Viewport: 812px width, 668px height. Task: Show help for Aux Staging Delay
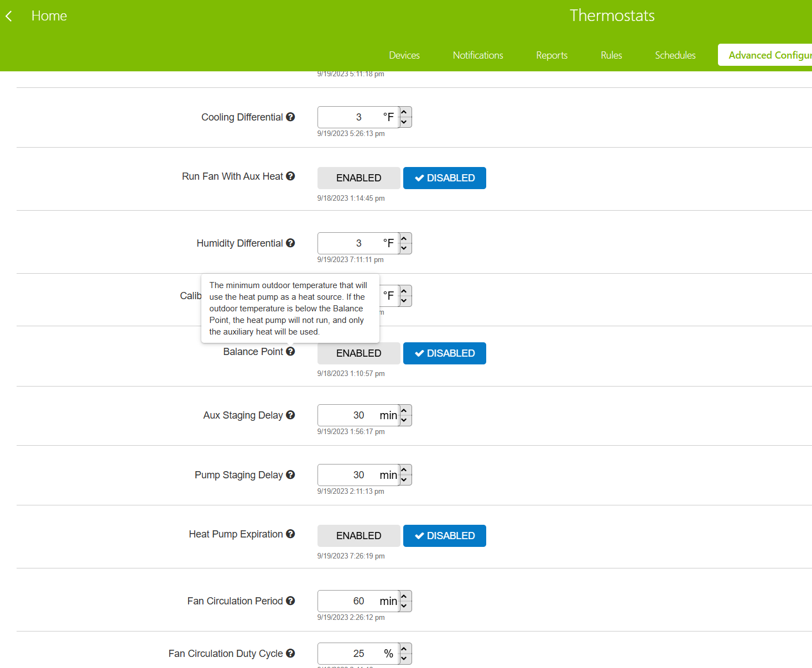point(290,415)
